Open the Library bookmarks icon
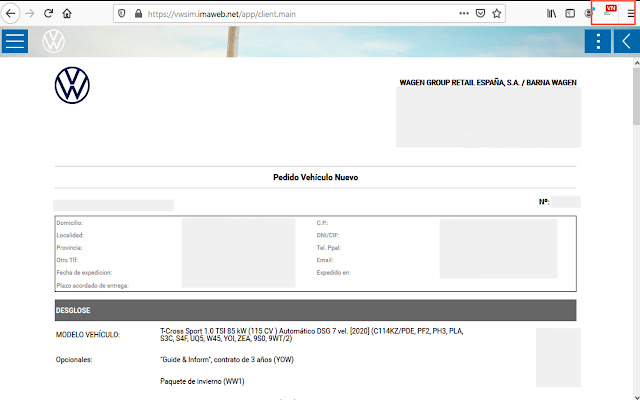The height and width of the screenshot is (400, 640). pyautogui.click(x=551, y=13)
